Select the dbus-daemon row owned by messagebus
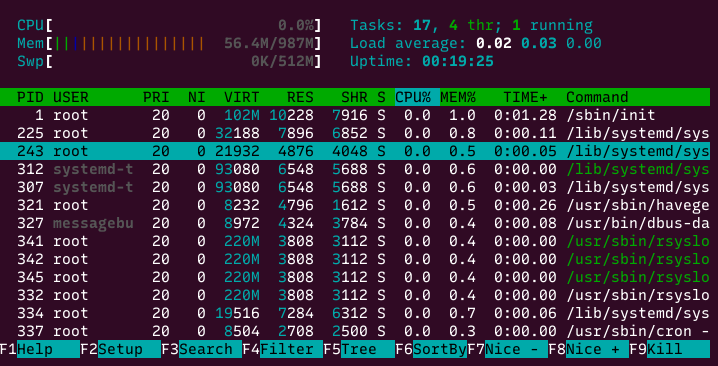This screenshot has height=366, width=718. coord(355,223)
